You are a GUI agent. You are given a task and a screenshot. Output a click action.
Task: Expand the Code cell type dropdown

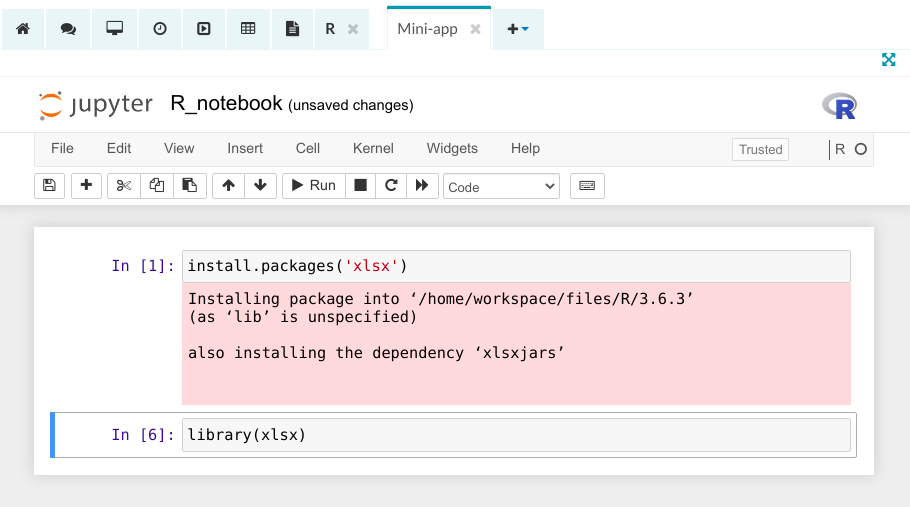tap(501, 186)
